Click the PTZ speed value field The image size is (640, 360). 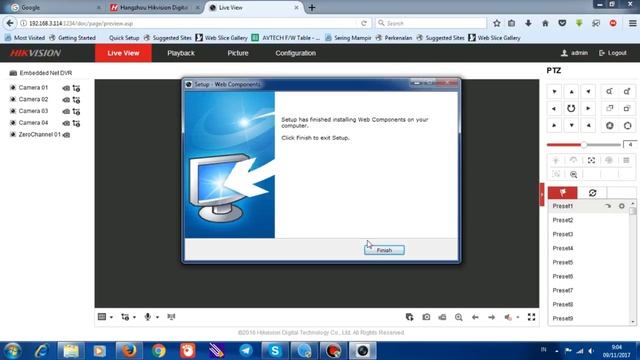click(630, 144)
